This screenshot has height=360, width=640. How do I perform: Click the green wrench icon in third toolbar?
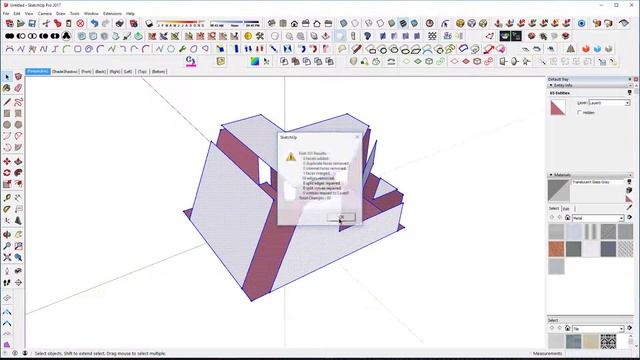click(x=182, y=49)
